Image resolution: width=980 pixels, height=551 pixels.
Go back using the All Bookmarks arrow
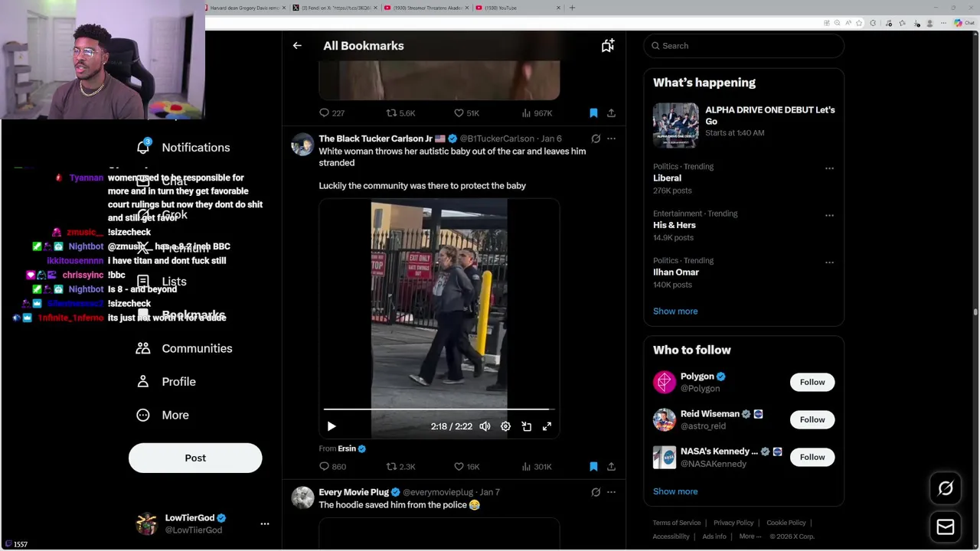tap(297, 46)
